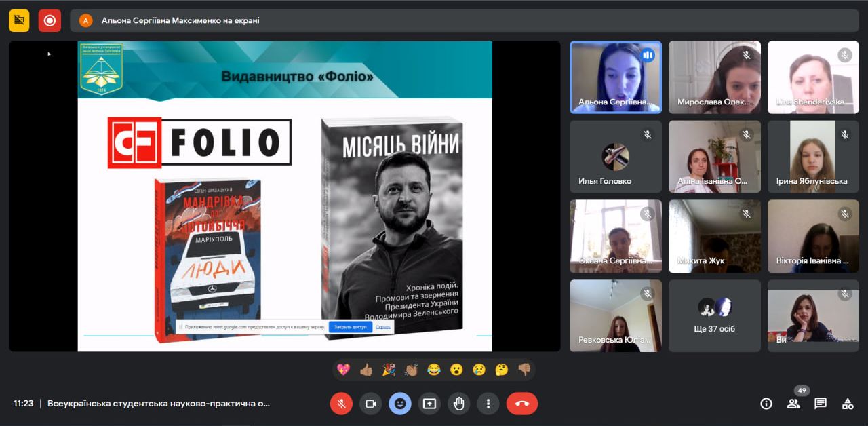The height and width of the screenshot is (426, 868).
Task: Open the chat panel icon
Action: pyautogui.click(x=821, y=404)
